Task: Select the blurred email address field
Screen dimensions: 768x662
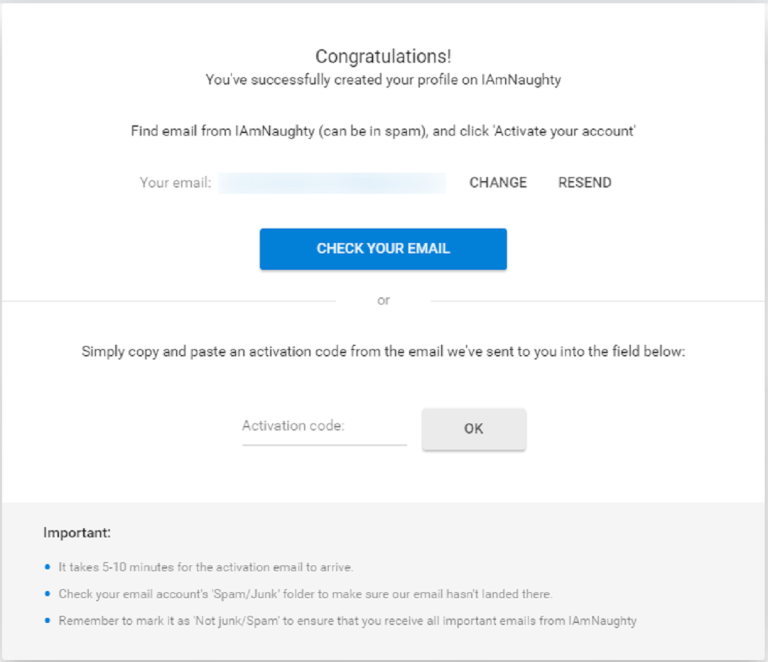Action: pos(332,183)
